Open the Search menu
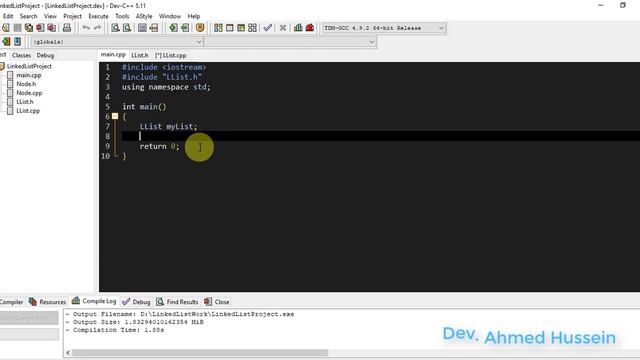 pos(29,16)
